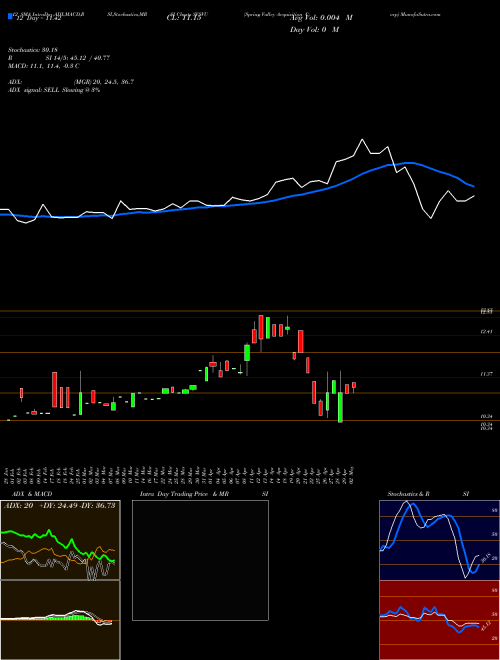Click 'ADX signal: SELL Slowing @ 8%' text

[x=54, y=90]
